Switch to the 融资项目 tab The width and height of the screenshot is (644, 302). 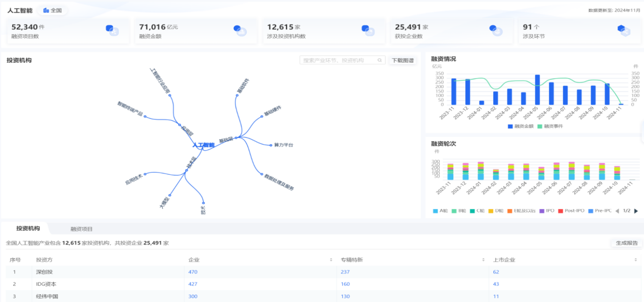(x=80, y=228)
